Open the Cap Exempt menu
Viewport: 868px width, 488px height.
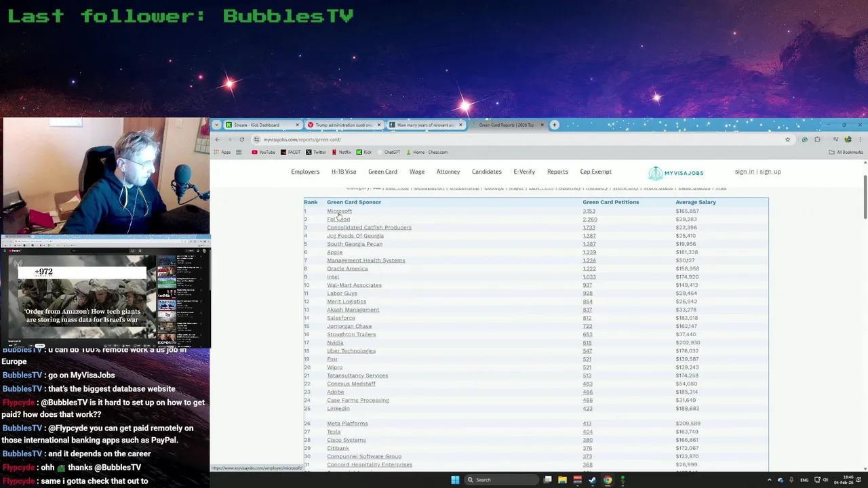(x=596, y=171)
